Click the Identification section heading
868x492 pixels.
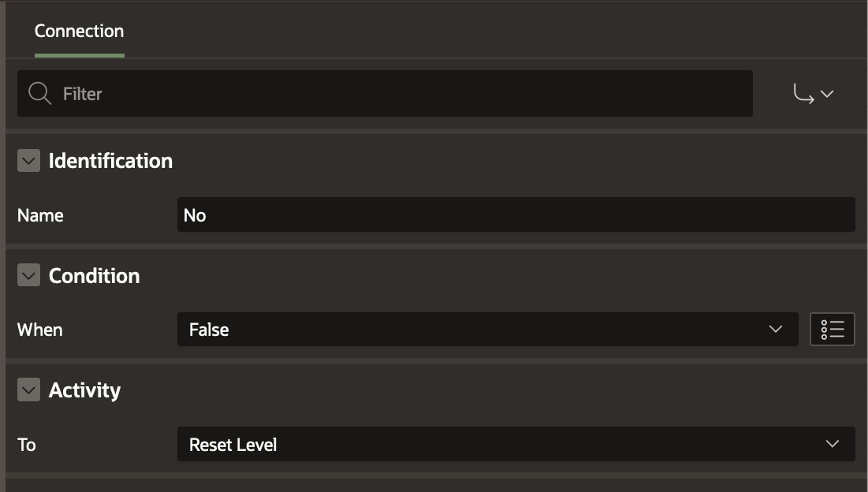point(110,161)
